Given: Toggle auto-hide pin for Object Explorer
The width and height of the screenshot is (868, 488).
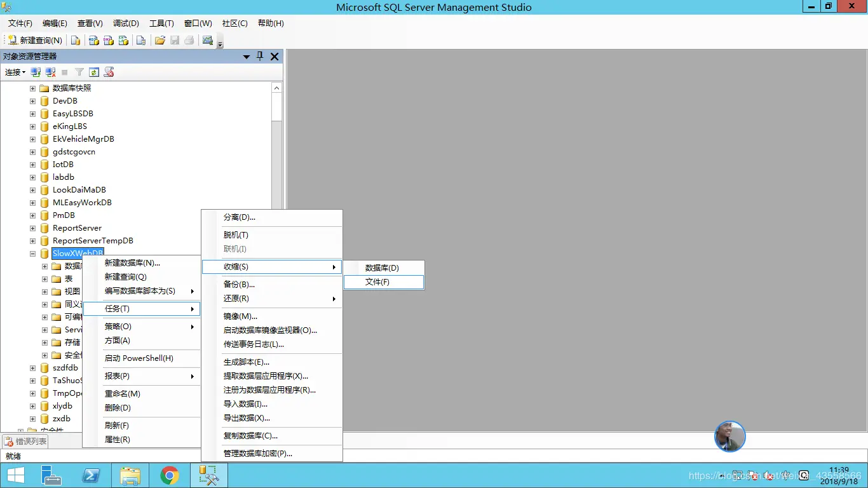Looking at the screenshot, I should (260, 57).
